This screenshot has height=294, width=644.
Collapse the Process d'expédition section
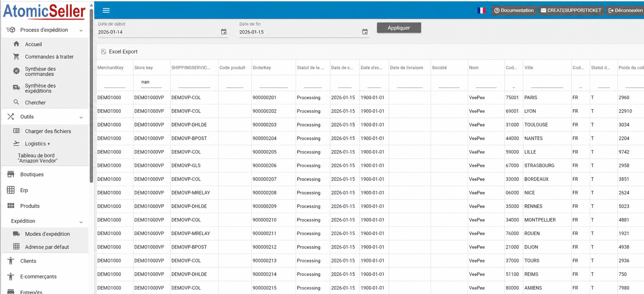point(81,31)
